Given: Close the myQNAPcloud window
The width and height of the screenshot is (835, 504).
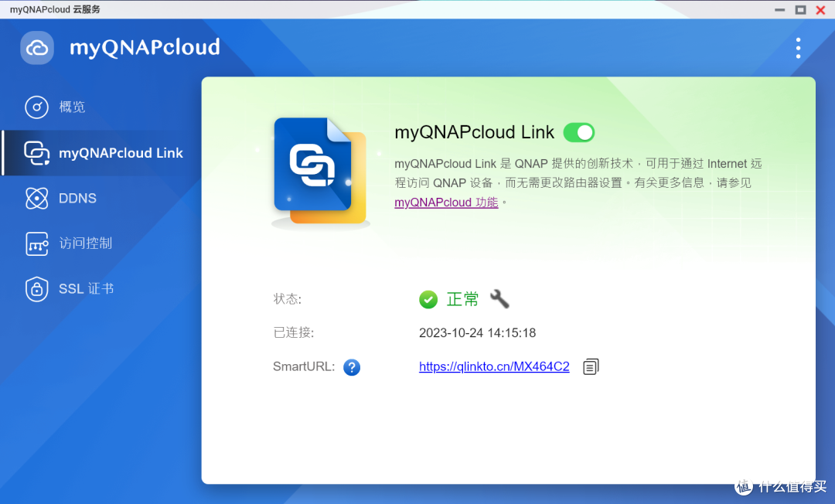Looking at the screenshot, I should tap(820, 9).
